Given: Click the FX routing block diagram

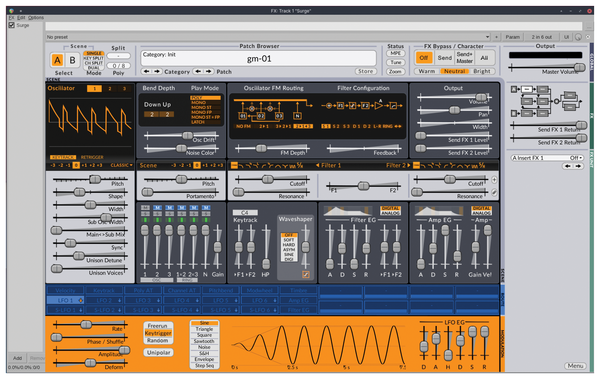Looking at the screenshot, I should (546, 101).
